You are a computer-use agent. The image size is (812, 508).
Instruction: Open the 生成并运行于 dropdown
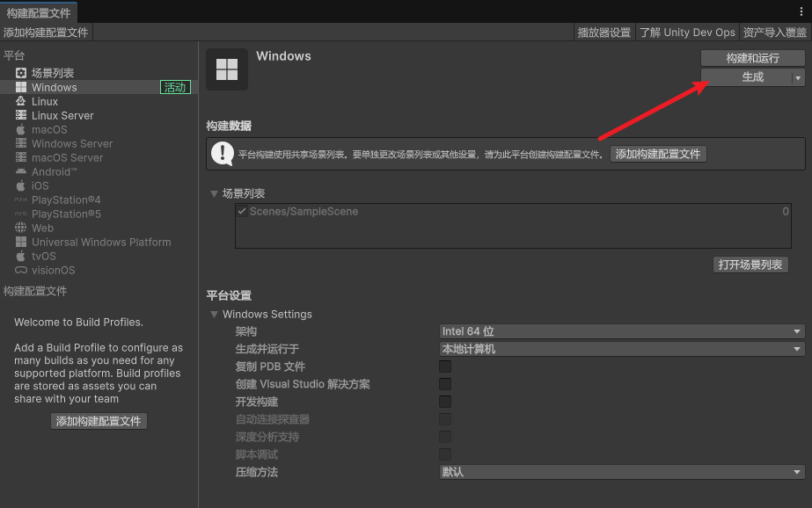[x=622, y=349]
